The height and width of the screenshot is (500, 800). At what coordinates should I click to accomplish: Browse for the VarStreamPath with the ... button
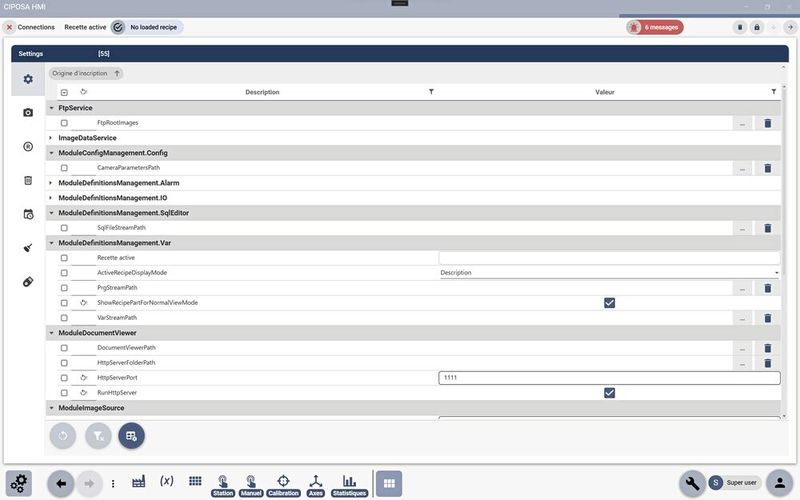[742, 318]
